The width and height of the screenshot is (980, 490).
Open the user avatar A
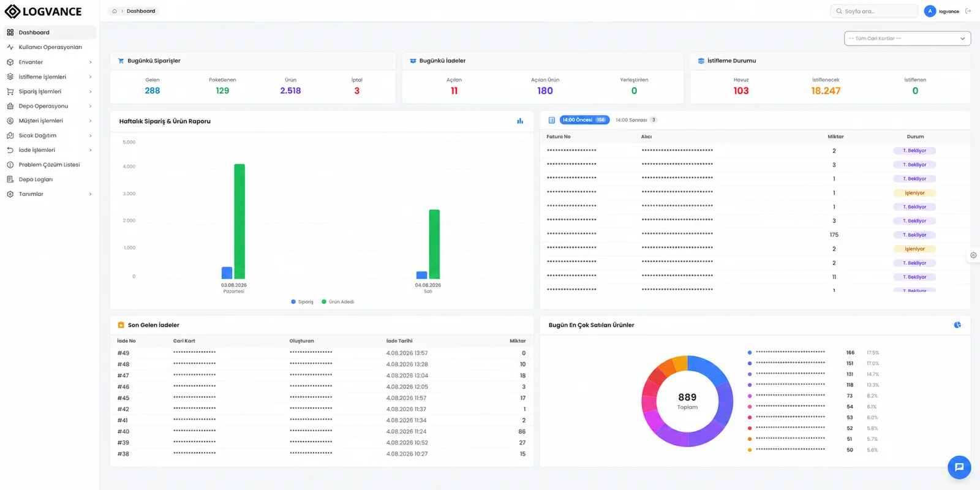point(930,11)
